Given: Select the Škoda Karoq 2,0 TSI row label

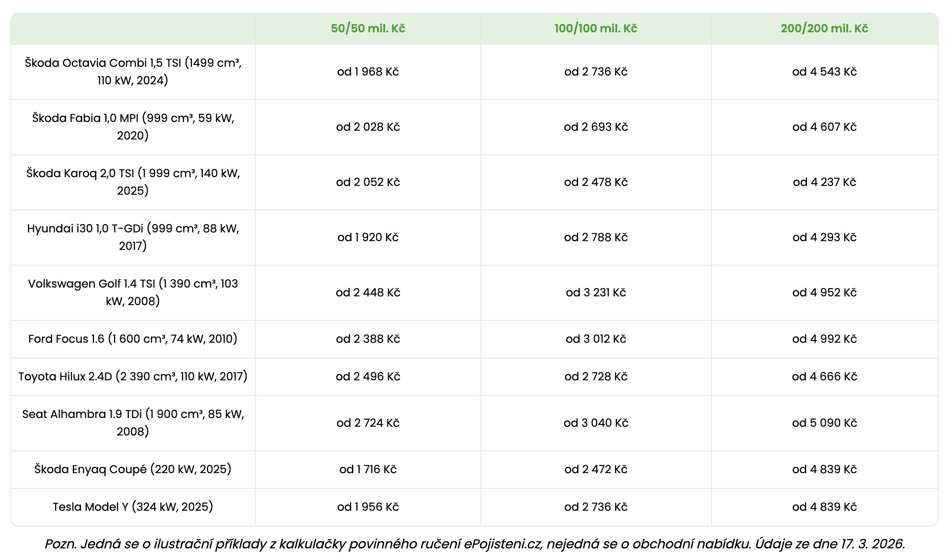Looking at the screenshot, I should (133, 182).
